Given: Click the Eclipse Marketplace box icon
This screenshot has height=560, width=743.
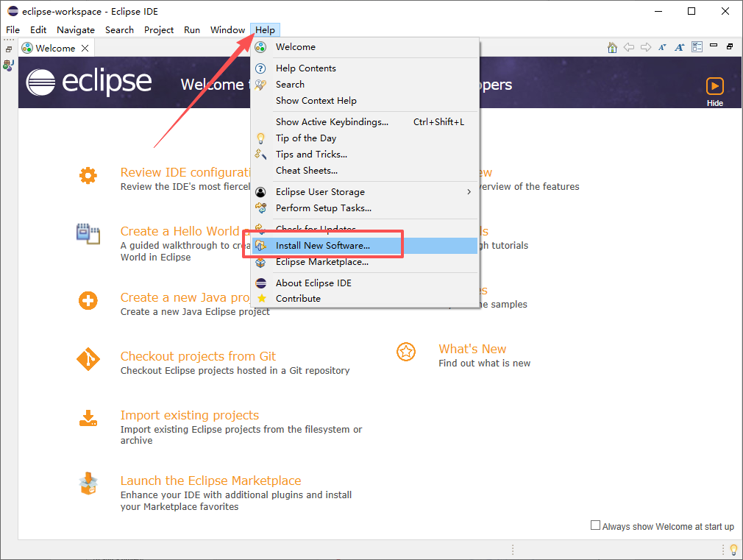Looking at the screenshot, I should click(x=88, y=483).
